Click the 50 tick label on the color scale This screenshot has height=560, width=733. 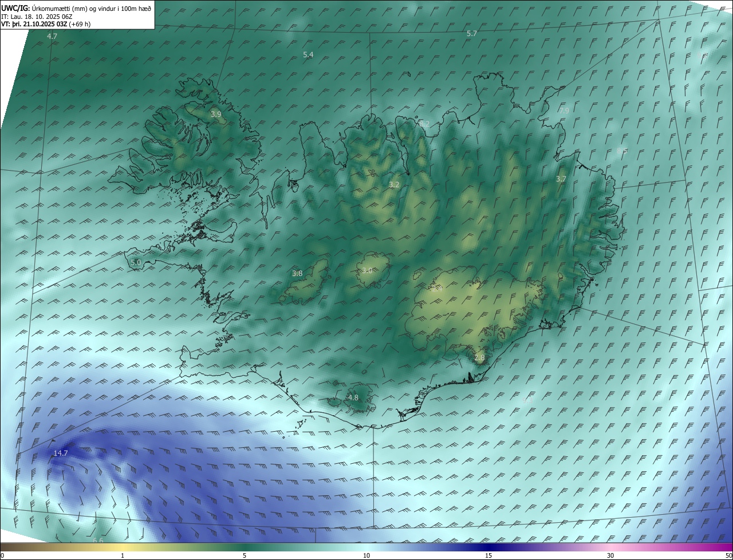(728, 555)
